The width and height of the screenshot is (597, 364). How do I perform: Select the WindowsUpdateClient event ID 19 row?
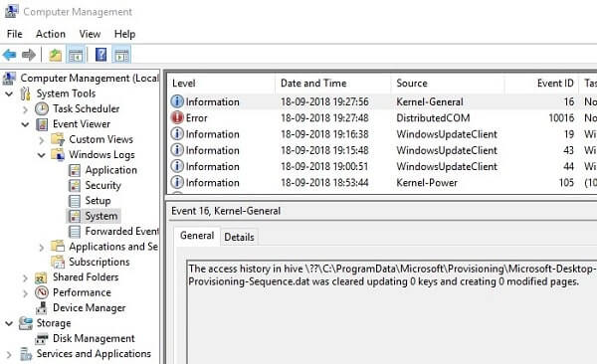pos(382,134)
